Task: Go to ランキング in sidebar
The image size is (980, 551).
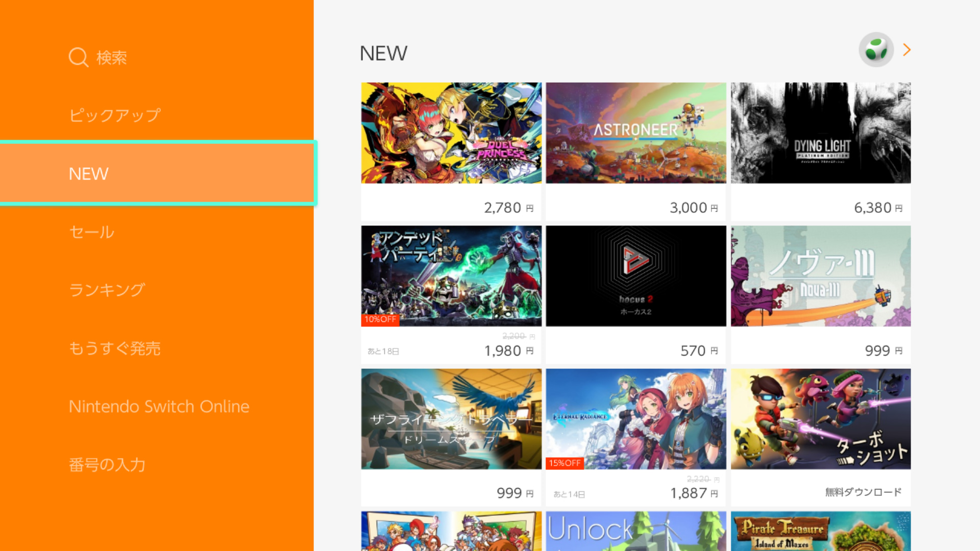Action: [x=107, y=290]
